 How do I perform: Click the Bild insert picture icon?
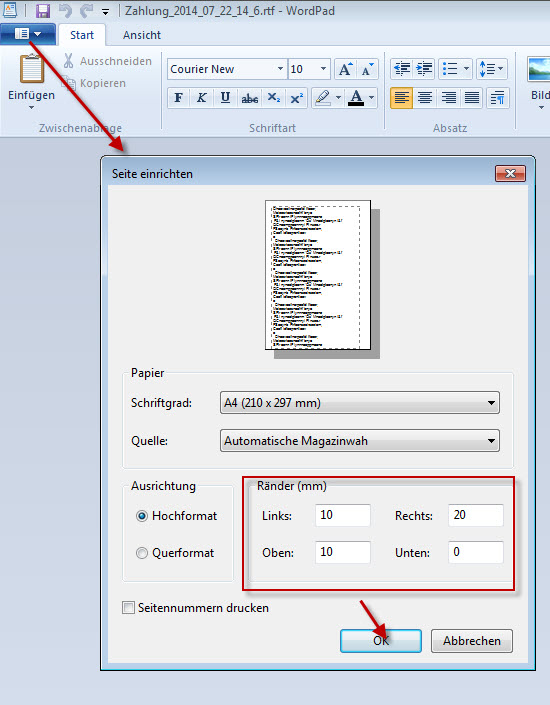[539, 69]
